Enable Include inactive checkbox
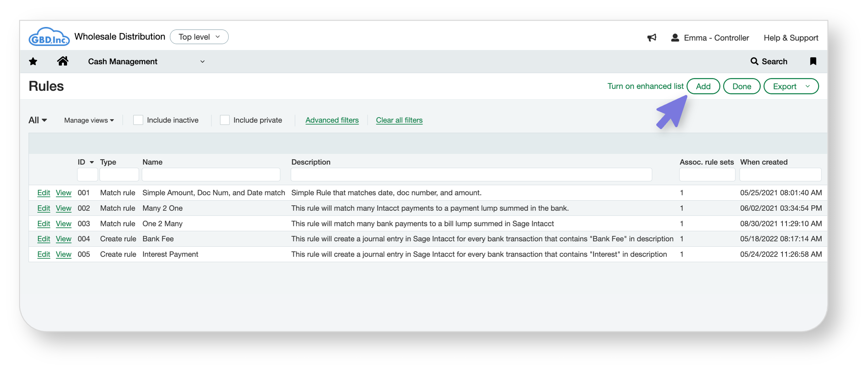The width and height of the screenshot is (868, 372). pos(138,120)
